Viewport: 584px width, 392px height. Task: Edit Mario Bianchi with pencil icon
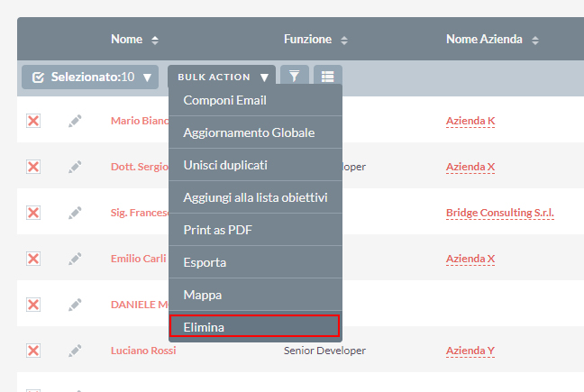(75, 121)
